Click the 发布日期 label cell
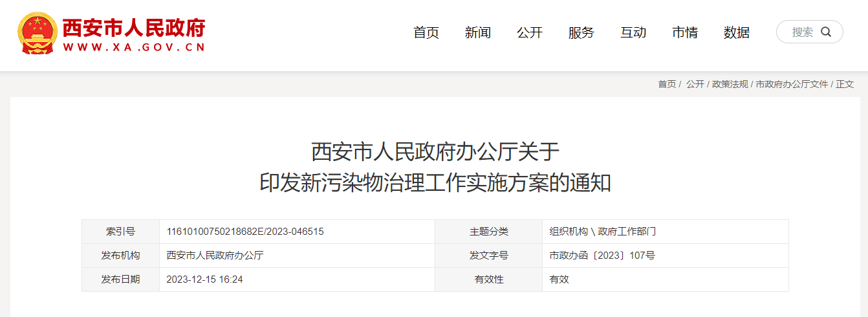This screenshot has width=868, height=317. tap(121, 279)
